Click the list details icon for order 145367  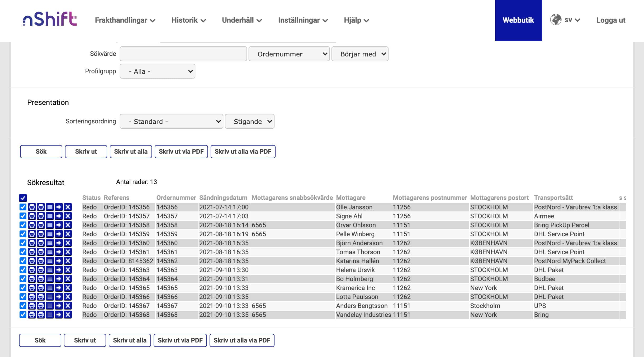click(50, 306)
